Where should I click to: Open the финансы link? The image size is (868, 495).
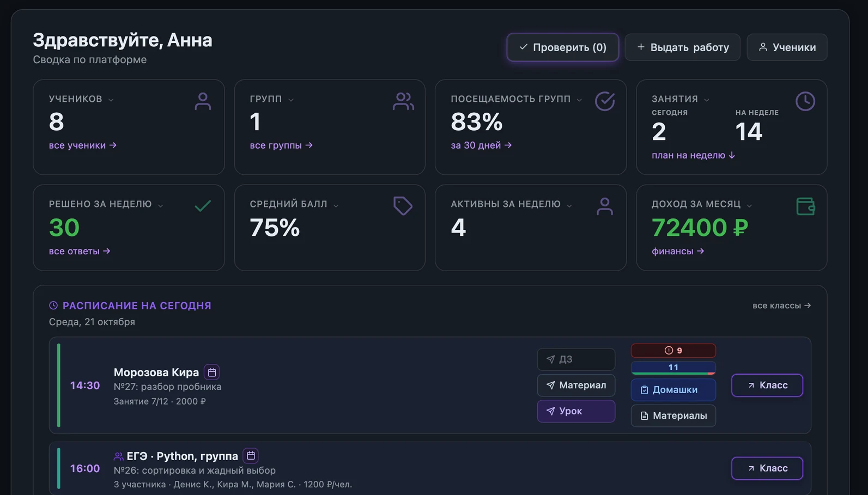(678, 251)
